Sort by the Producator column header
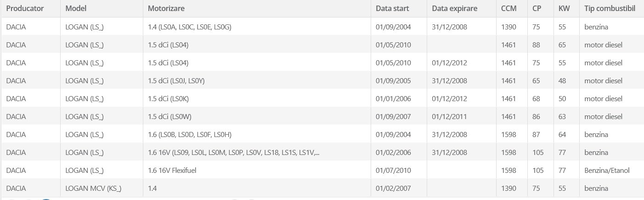The image size is (644, 200). click(x=30, y=9)
